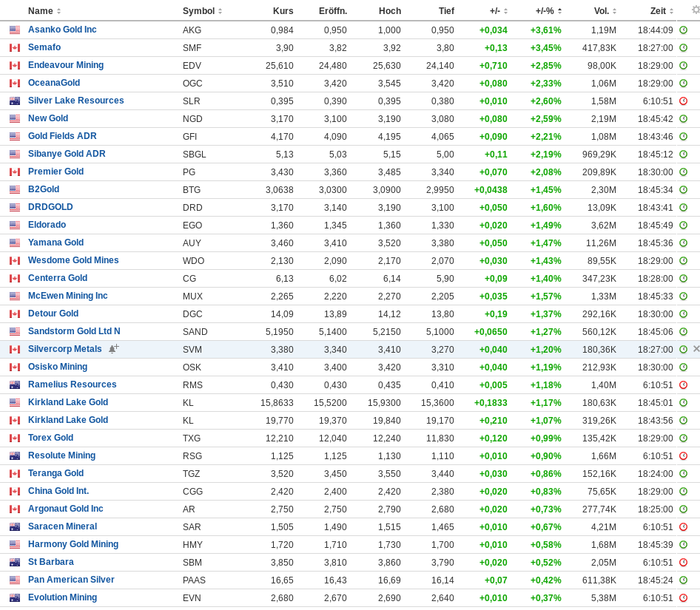Viewport: 700px width, 610px height.
Task: Click the green clock icon in B2Gold row
Action: click(x=683, y=189)
